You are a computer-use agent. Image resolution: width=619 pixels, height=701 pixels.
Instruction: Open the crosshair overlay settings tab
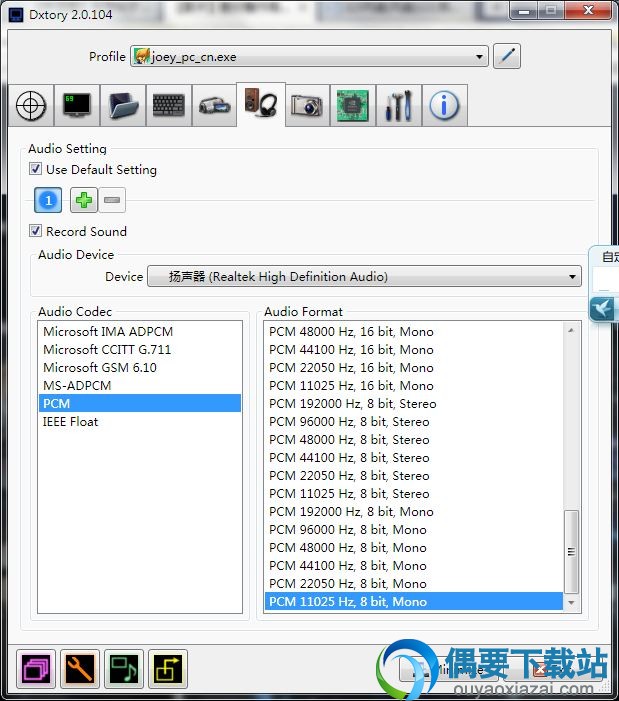point(31,106)
